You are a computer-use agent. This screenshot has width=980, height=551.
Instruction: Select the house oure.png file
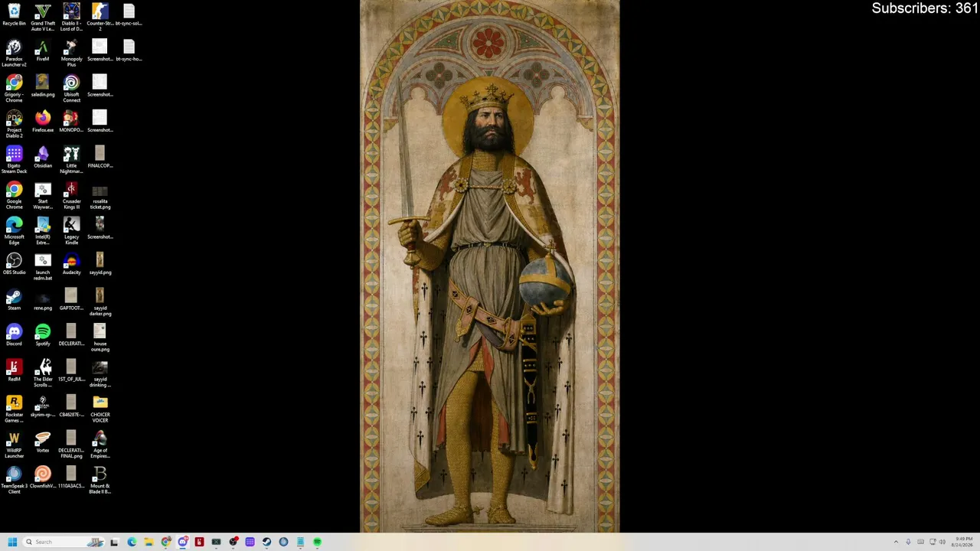[x=100, y=337]
